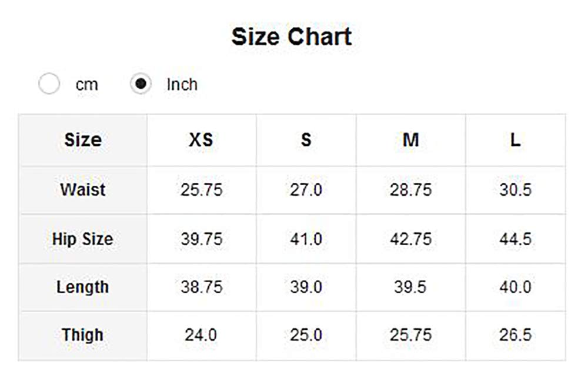This screenshot has height=368, width=588.
Task: Select the cm unit radio button
Action: click(49, 84)
